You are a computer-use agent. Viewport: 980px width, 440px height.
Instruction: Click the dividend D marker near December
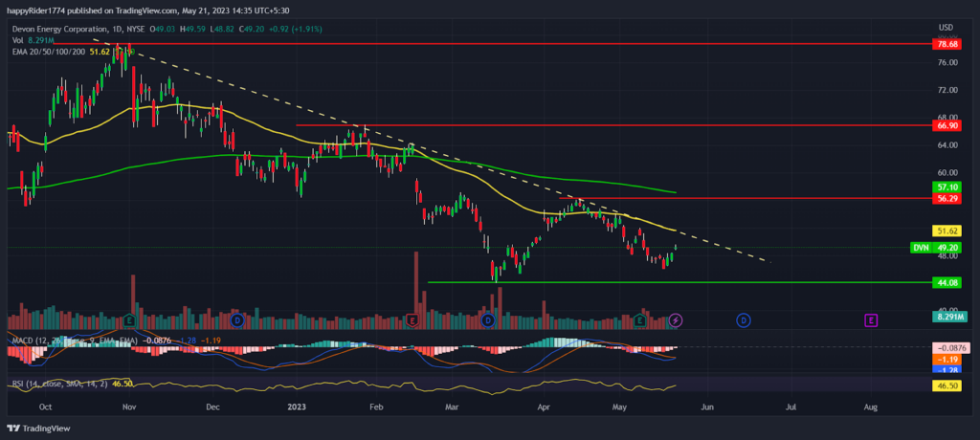click(237, 320)
